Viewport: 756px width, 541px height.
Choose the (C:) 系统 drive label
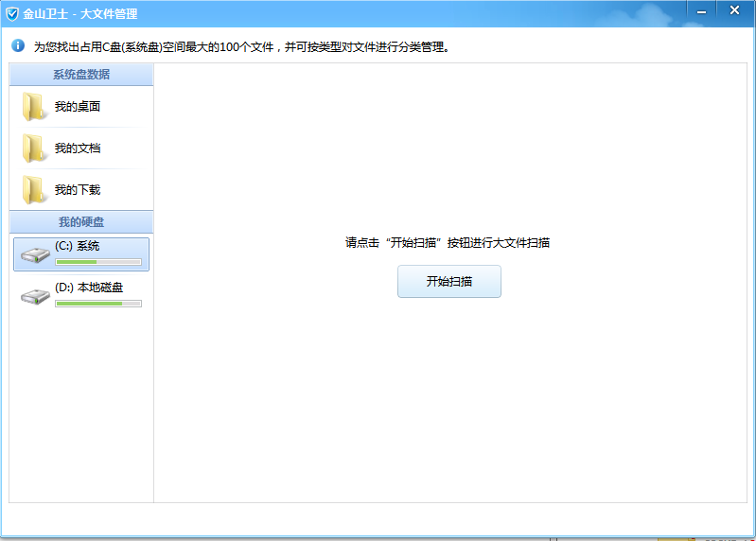point(78,246)
